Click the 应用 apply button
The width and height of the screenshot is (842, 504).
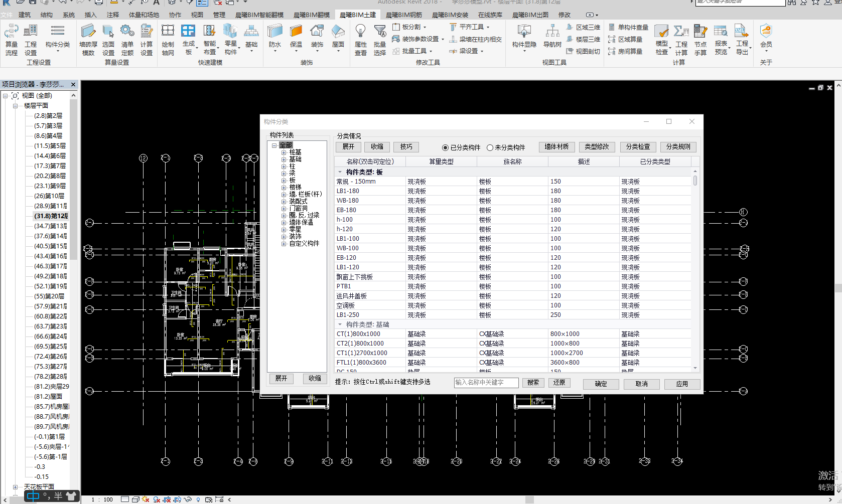(x=682, y=384)
